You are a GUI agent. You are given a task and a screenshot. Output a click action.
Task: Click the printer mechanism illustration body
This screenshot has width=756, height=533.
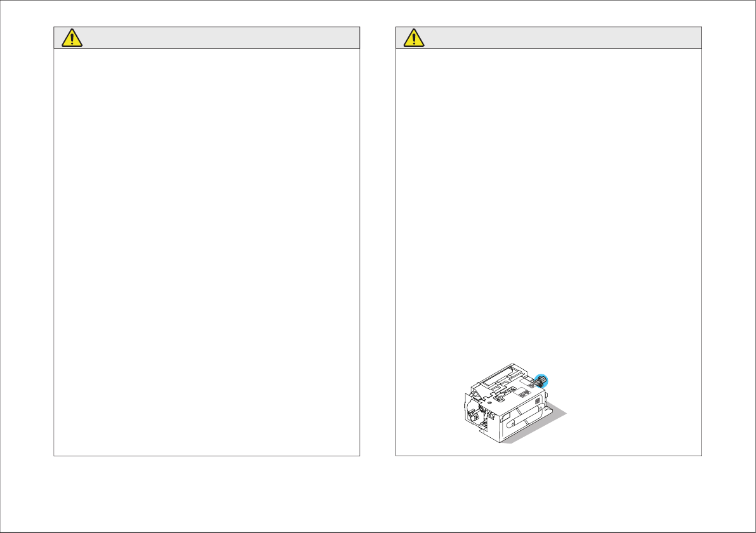click(507, 404)
